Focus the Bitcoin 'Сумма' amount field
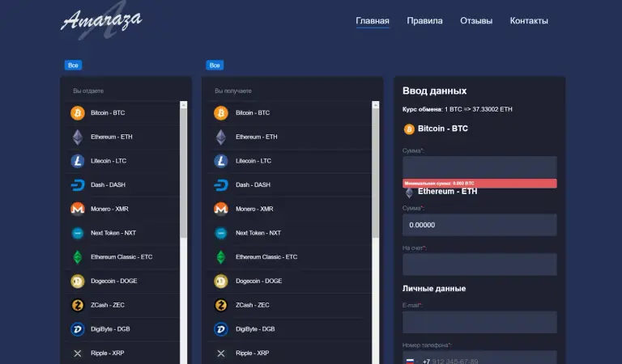Image resolution: width=622 pixels, height=364 pixels. [x=479, y=167]
